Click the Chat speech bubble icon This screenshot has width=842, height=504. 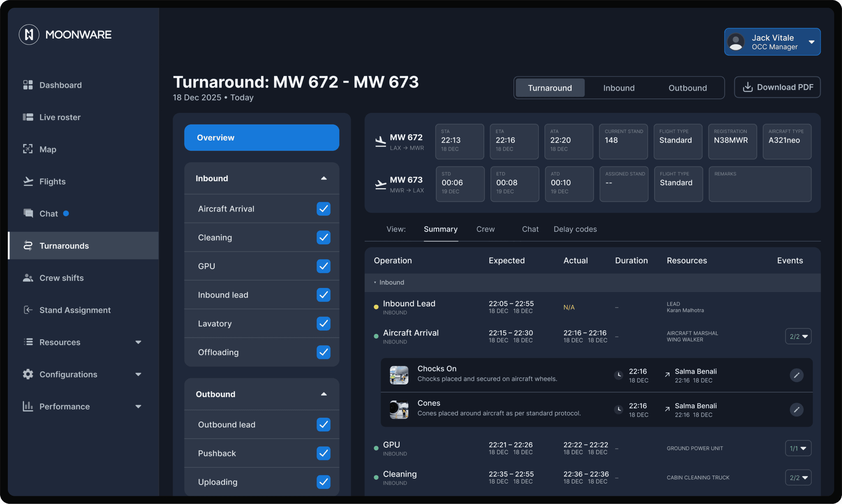point(28,213)
